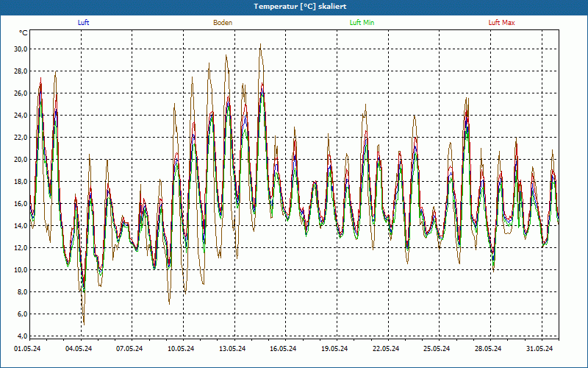Click the y-axis value 26,0
The height and width of the screenshot is (368, 588).
tap(21, 93)
